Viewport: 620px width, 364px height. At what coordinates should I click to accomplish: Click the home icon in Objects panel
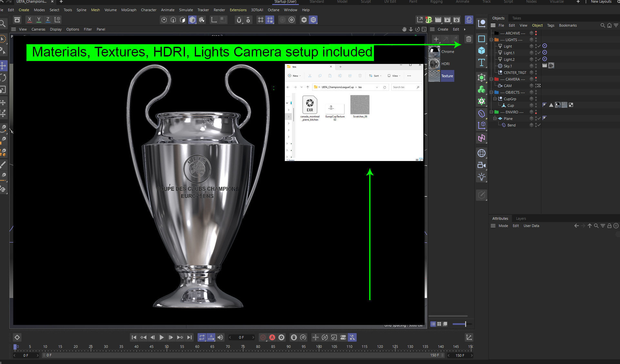pyautogui.click(x=609, y=25)
